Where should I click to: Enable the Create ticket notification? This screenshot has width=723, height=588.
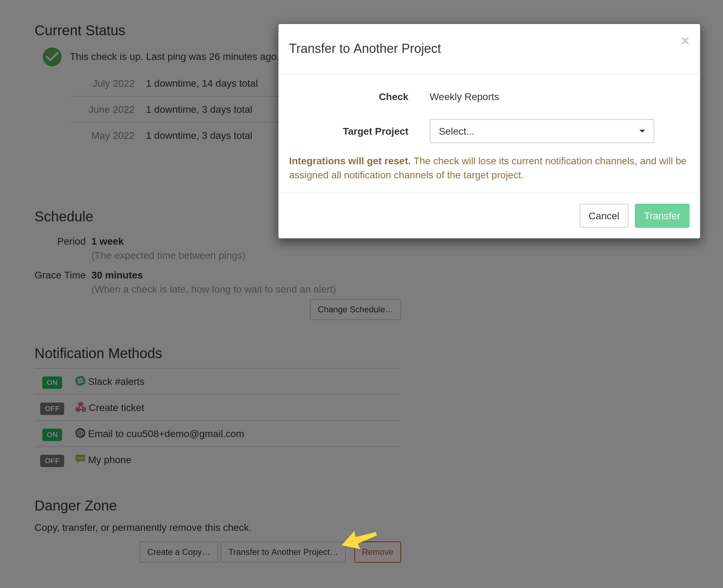pyautogui.click(x=52, y=408)
